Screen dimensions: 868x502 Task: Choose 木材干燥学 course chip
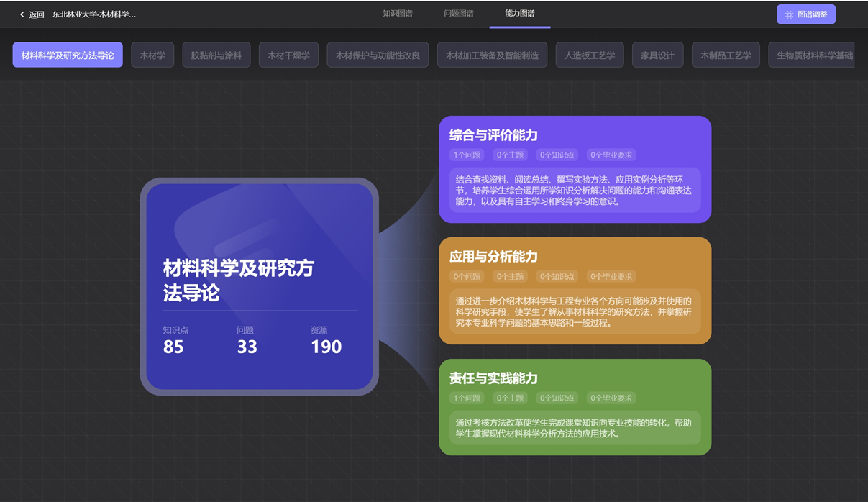288,55
